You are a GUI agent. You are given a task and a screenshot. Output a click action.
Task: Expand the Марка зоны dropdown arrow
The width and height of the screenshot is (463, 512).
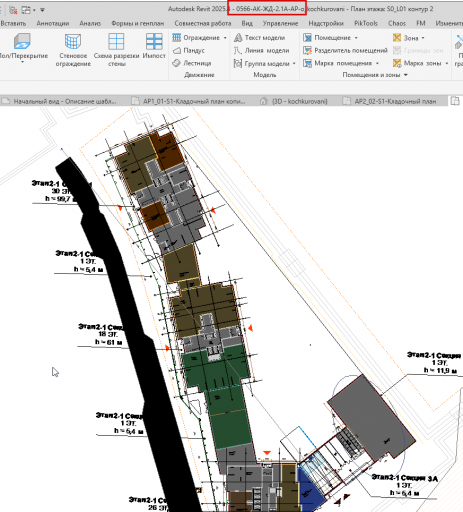coord(447,63)
